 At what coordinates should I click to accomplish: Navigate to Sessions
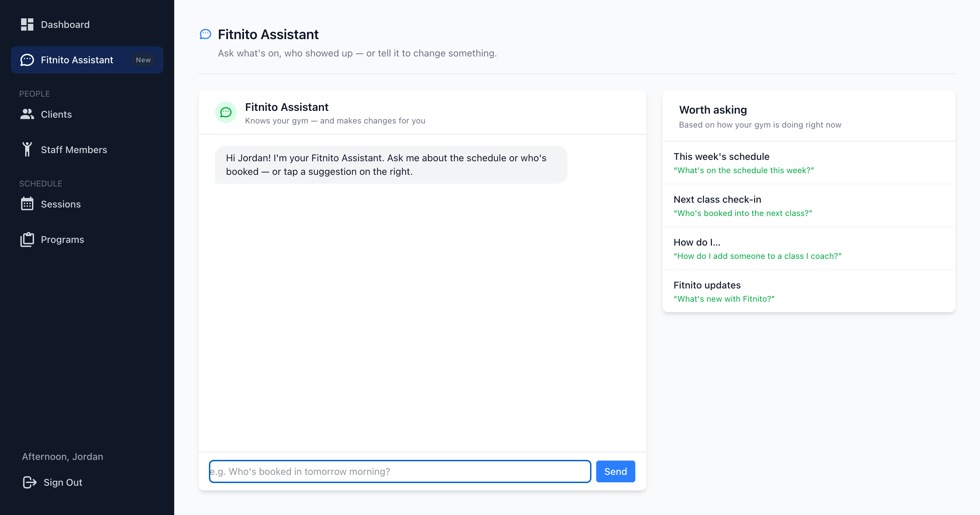point(87,204)
